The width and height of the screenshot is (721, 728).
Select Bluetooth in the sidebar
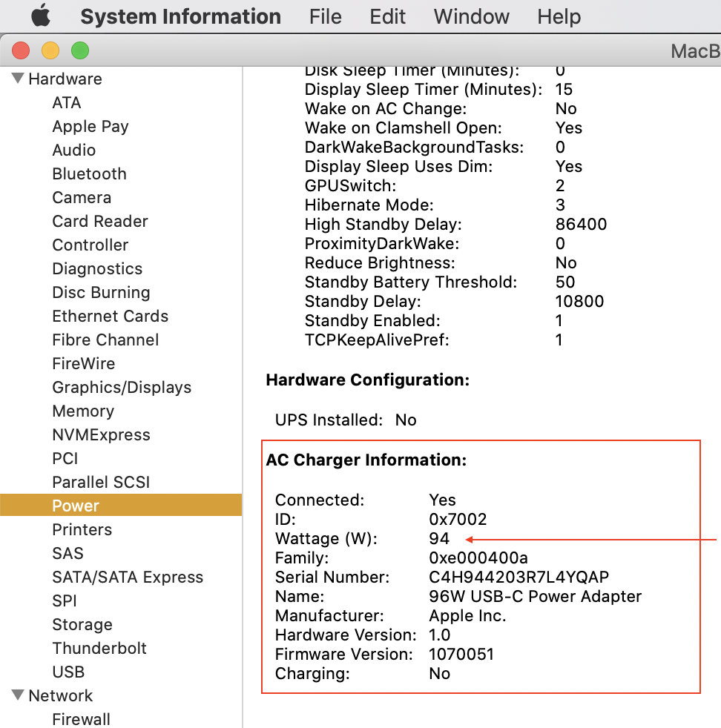pyautogui.click(x=89, y=173)
